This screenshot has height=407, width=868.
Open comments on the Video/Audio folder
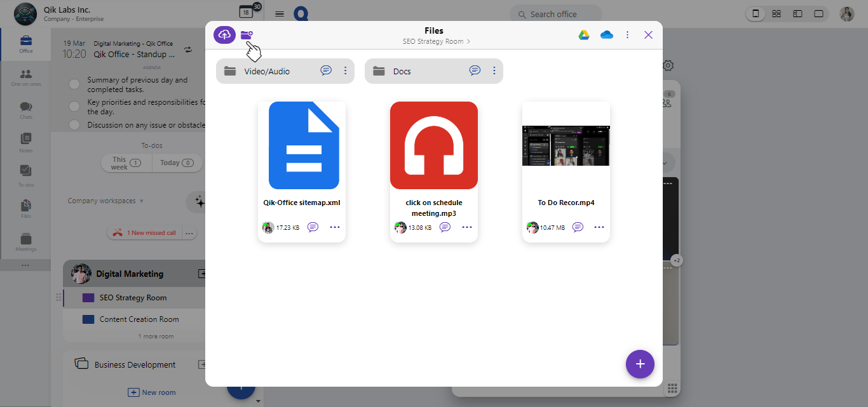(x=326, y=70)
